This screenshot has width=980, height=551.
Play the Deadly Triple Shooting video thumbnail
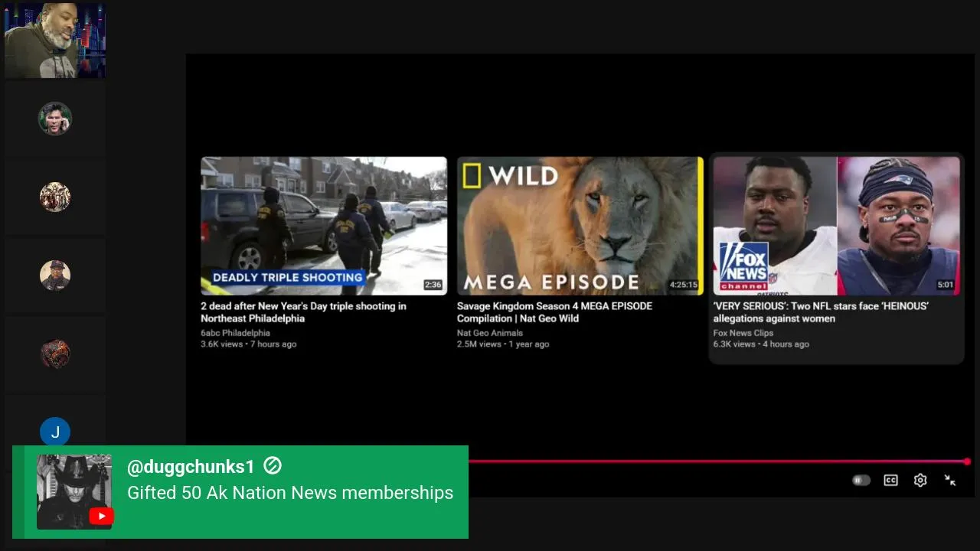point(324,226)
